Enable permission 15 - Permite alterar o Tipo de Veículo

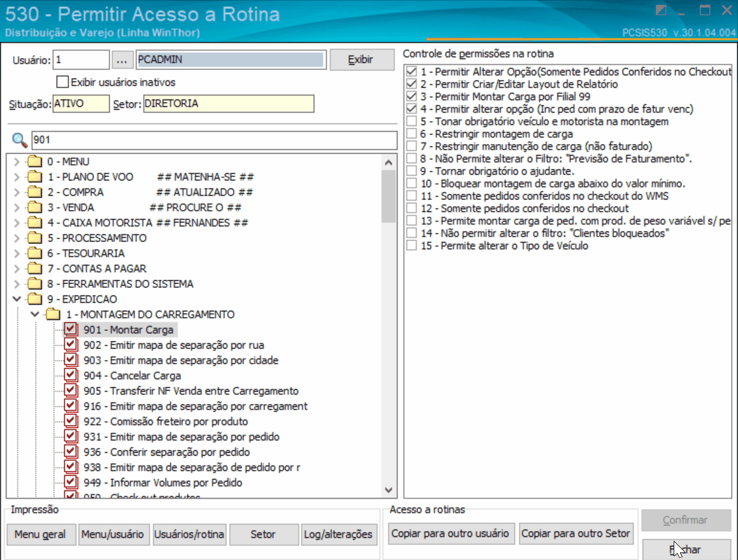click(411, 246)
